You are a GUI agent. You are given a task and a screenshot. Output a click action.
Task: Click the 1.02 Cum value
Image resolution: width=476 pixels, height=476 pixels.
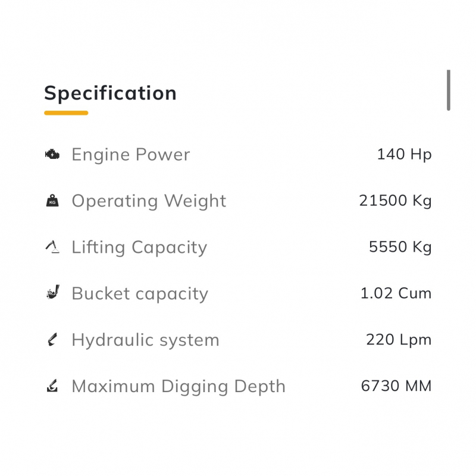tap(396, 294)
